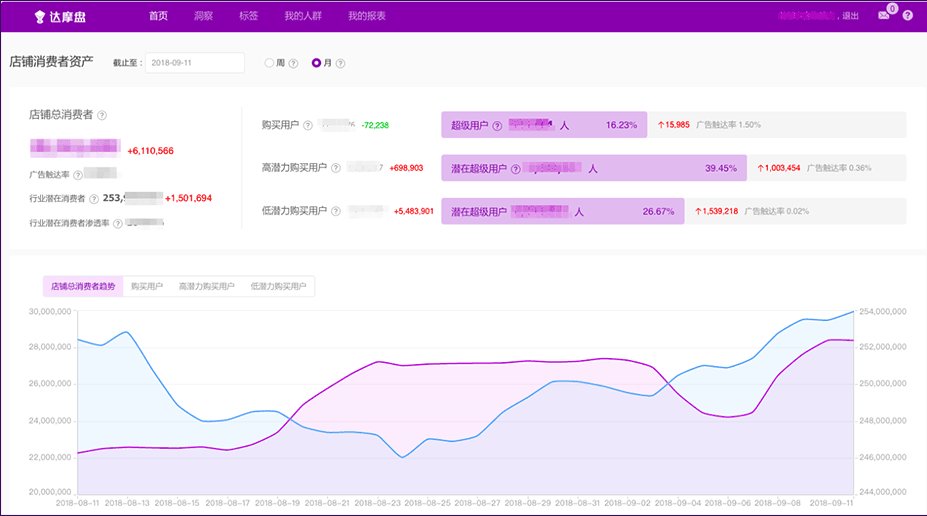Open 标签 in navigation
The width and height of the screenshot is (927, 516).
248,16
